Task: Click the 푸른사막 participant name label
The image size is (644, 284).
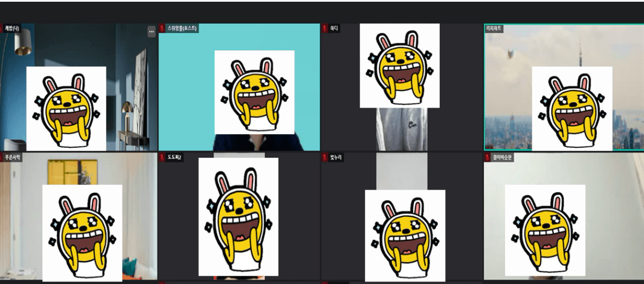Action: click(x=13, y=157)
